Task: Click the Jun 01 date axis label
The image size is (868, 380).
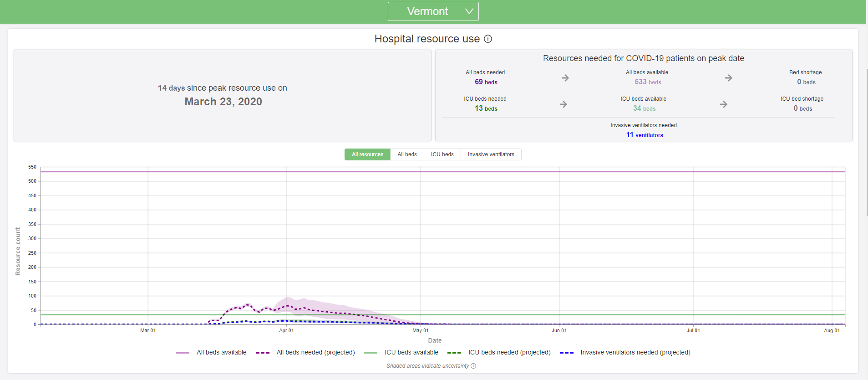Action: pos(559,330)
